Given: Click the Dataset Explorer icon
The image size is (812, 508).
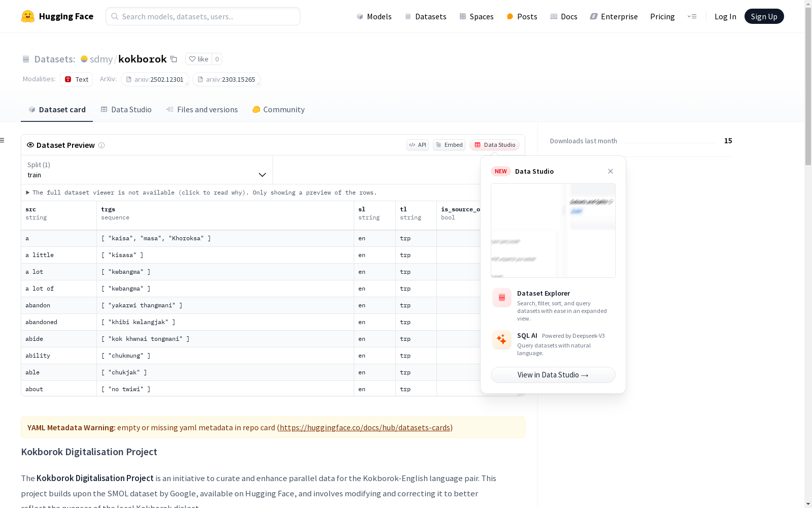Looking at the screenshot, I should [x=502, y=298].
